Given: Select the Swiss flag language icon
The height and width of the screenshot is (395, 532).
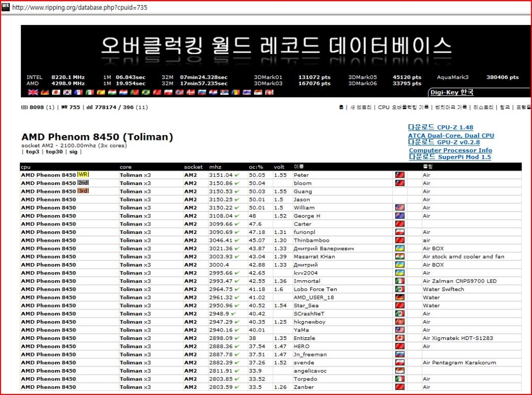Looking at the screenshot, I should 270,93.
